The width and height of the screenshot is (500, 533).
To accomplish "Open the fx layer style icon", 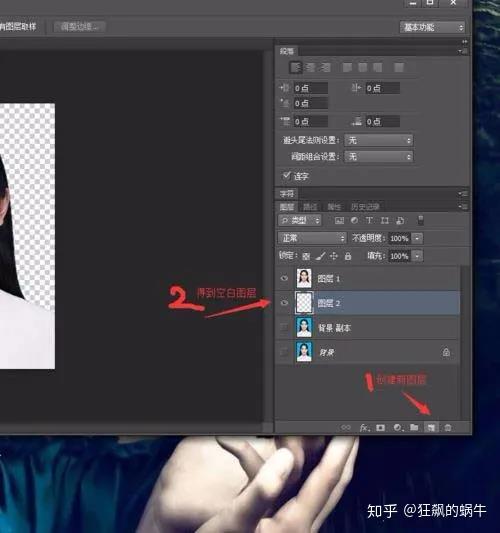I will tap(364, 428).
